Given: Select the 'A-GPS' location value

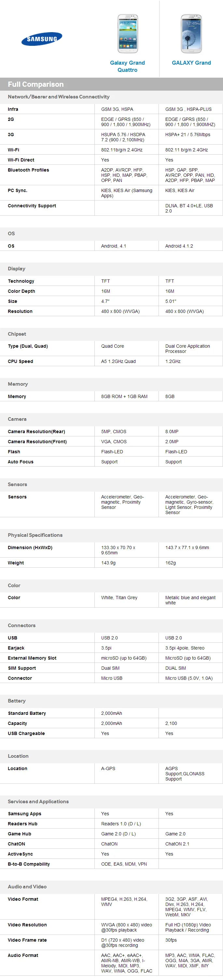Looking at the screenshot, I should click(108, 768).
